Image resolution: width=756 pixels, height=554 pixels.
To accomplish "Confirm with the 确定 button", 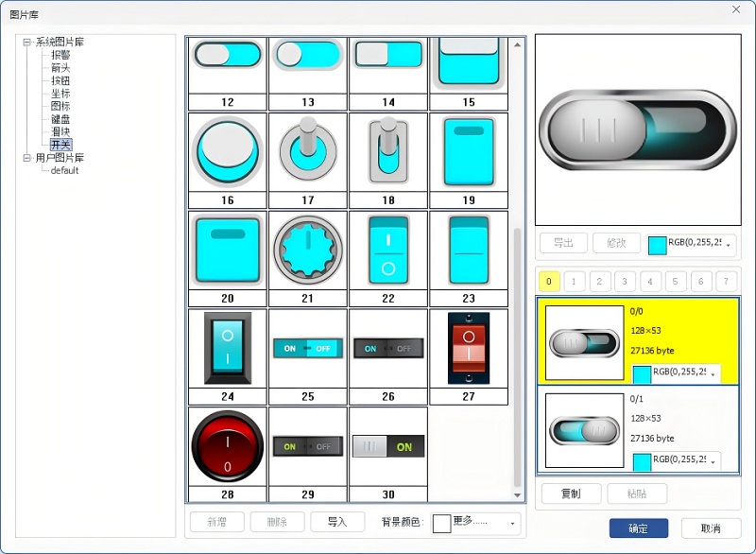I will [x=639, y=528].
